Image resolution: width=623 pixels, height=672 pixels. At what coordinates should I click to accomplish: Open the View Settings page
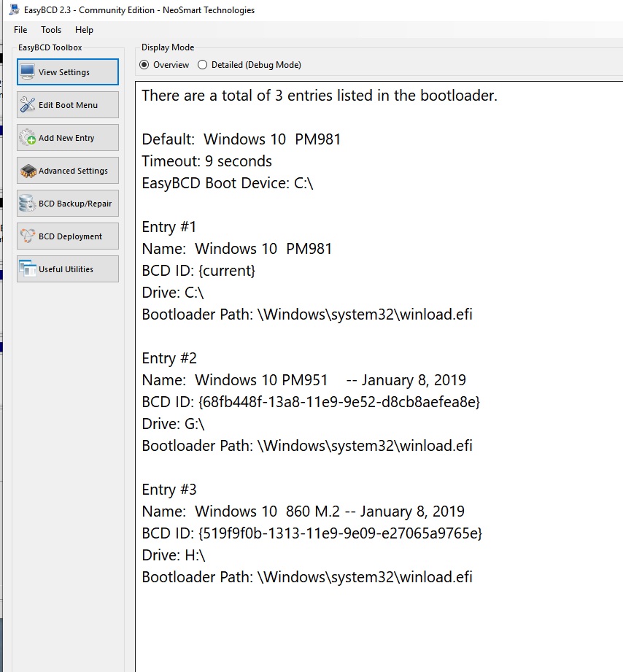point(68,72)
